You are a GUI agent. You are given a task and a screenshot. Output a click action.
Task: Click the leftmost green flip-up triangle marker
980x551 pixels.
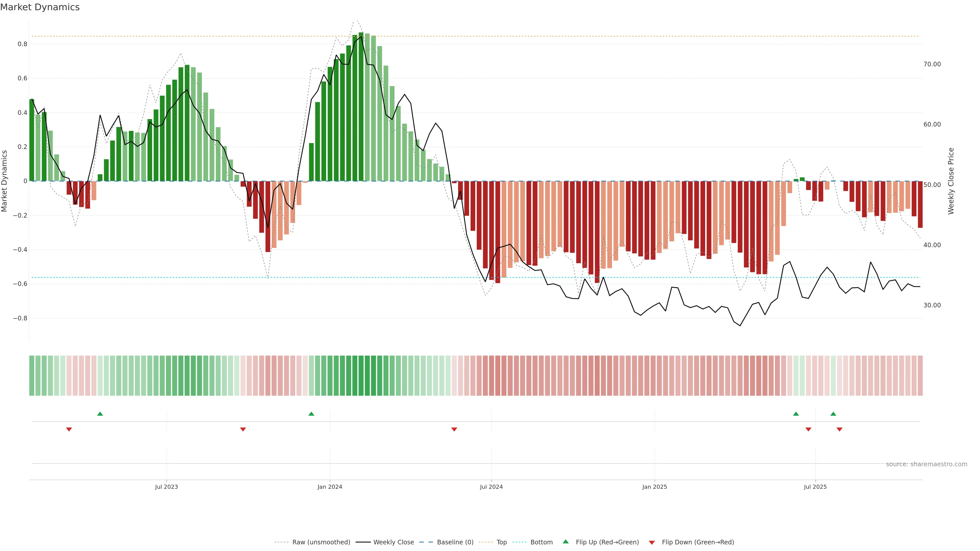coord(100,414)
